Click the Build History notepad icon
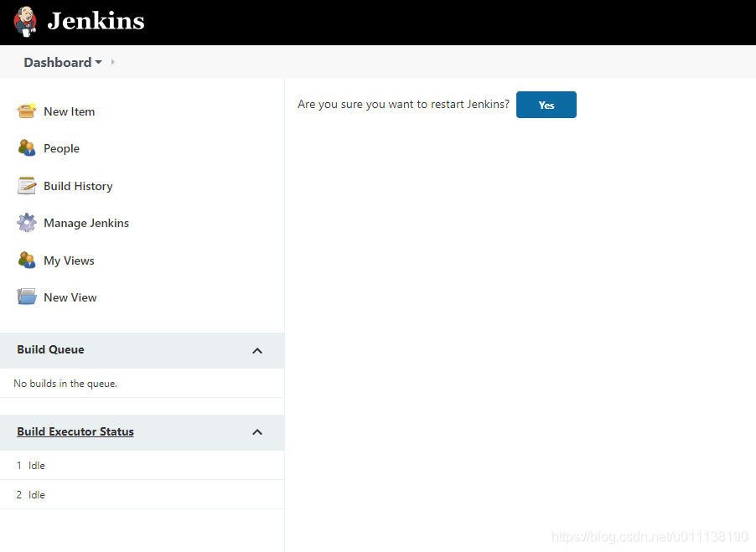 (x=27, y=185)
